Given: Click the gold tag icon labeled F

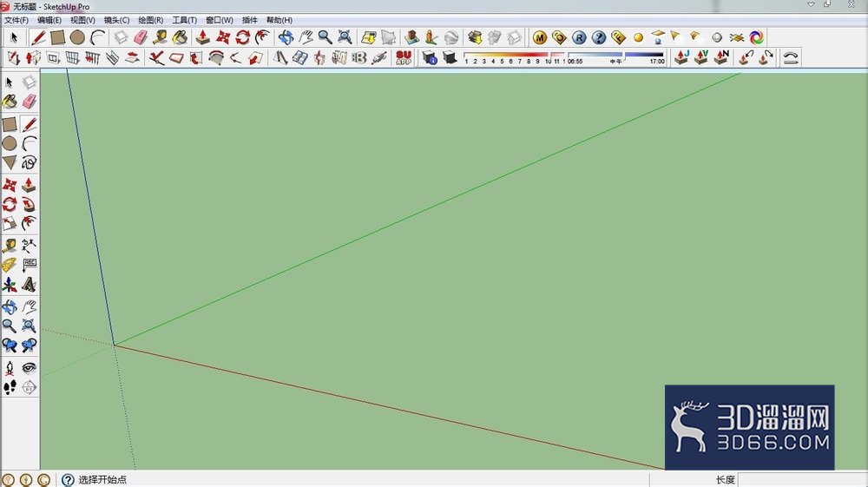Looking at the screenshot, I should click(618, 37).
